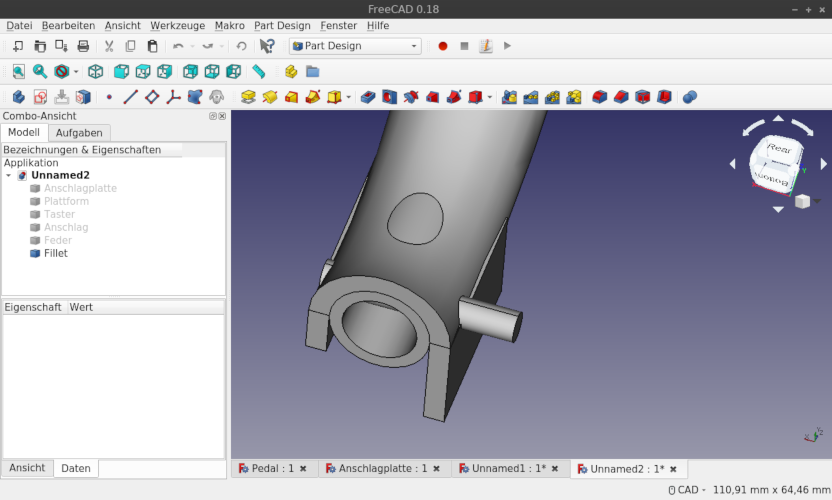Switch to the Aufgaben tab
This screenshot has width=832, height=500.
(x=78, y=133)
